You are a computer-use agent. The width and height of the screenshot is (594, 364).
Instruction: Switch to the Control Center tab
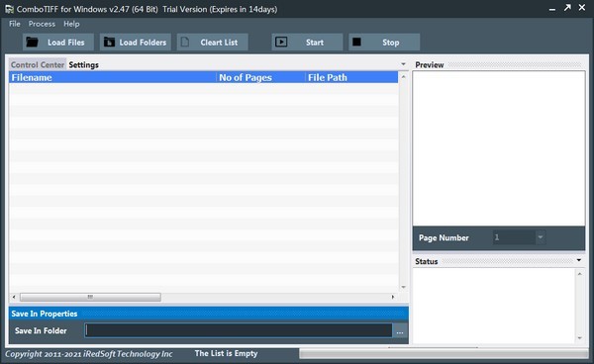tap(38, 64)
